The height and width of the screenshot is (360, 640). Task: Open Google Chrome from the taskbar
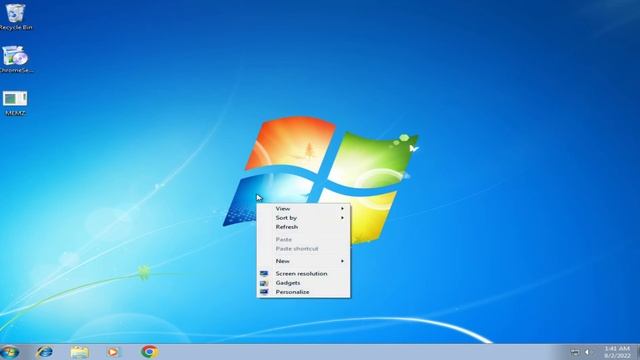point(149,352)
